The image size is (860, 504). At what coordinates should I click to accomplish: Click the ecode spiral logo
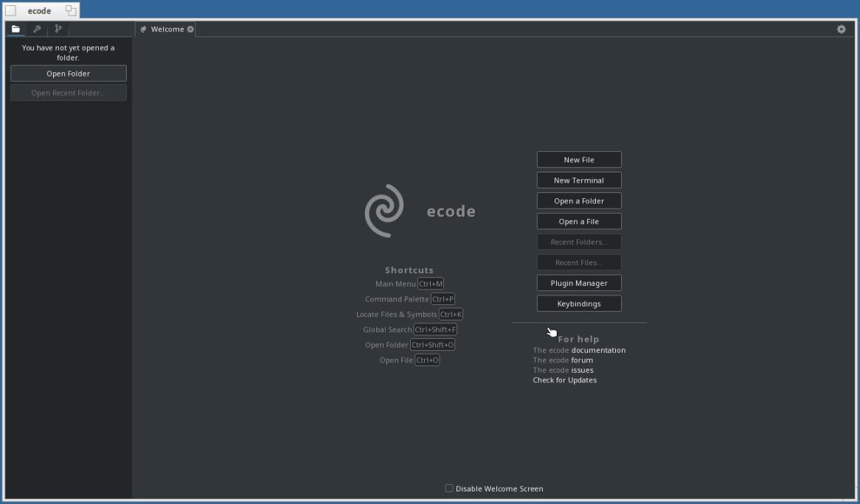click(384, 211)
